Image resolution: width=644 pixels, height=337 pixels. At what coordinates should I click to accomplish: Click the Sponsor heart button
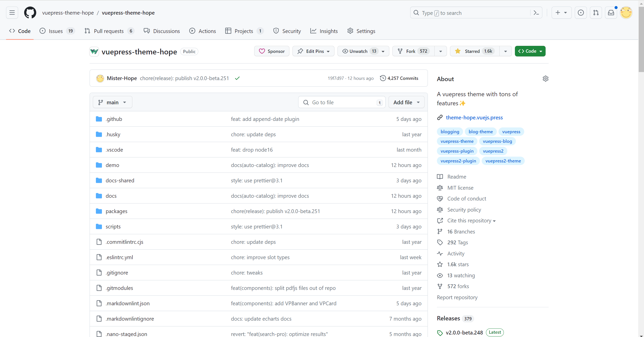click(x=272, y=51)
